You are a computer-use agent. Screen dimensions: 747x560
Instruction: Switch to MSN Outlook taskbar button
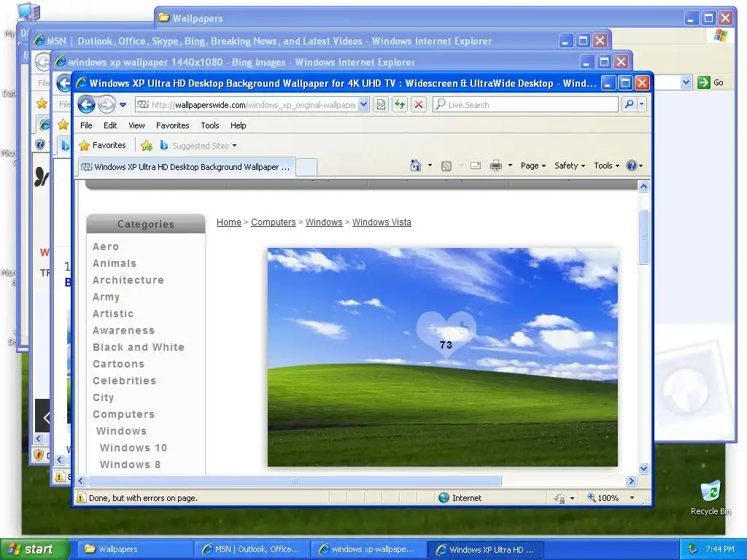tap(252, 549)
